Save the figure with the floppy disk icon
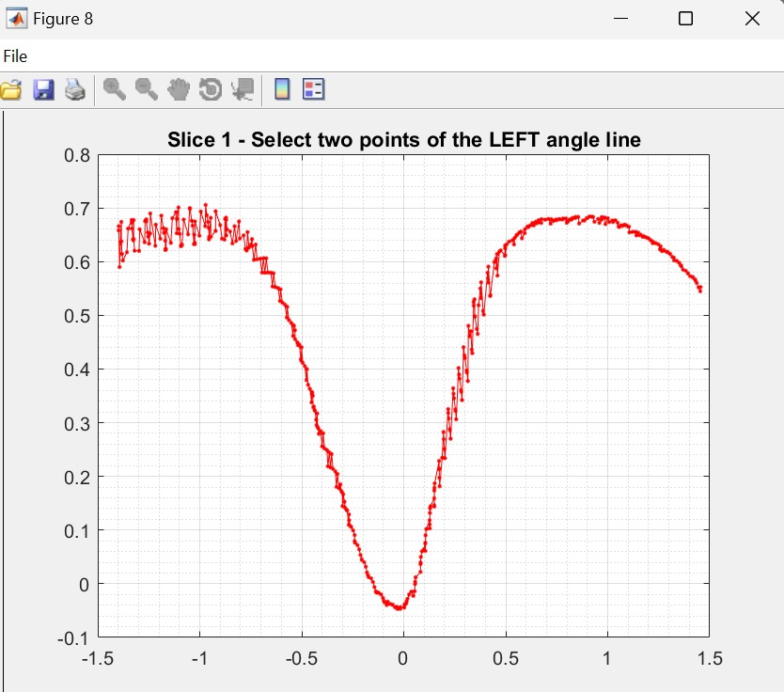The width and height of the screenshot is (784, 692). click(43, 89)
